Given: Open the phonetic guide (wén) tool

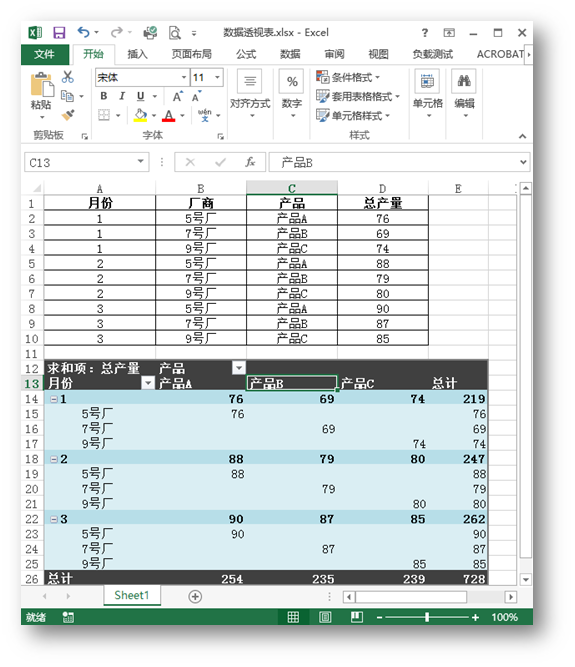Looking at the screenshot, I should [205, 115].
